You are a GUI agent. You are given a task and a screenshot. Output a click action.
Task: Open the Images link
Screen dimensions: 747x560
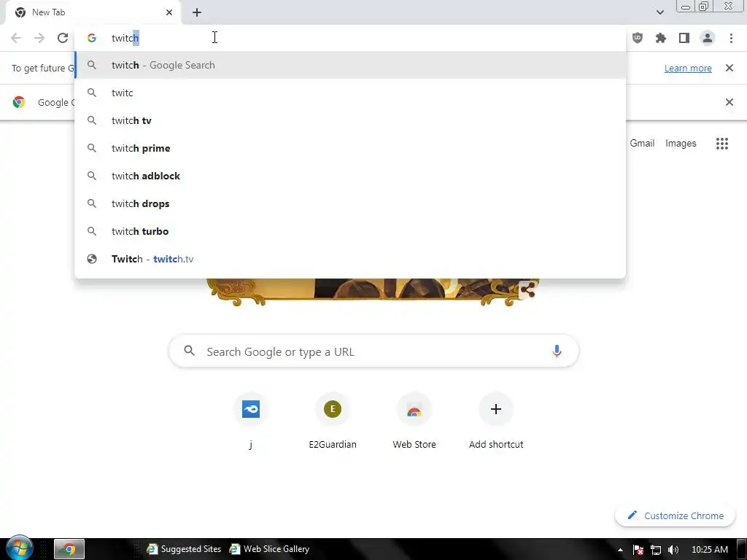pos(681,144)
